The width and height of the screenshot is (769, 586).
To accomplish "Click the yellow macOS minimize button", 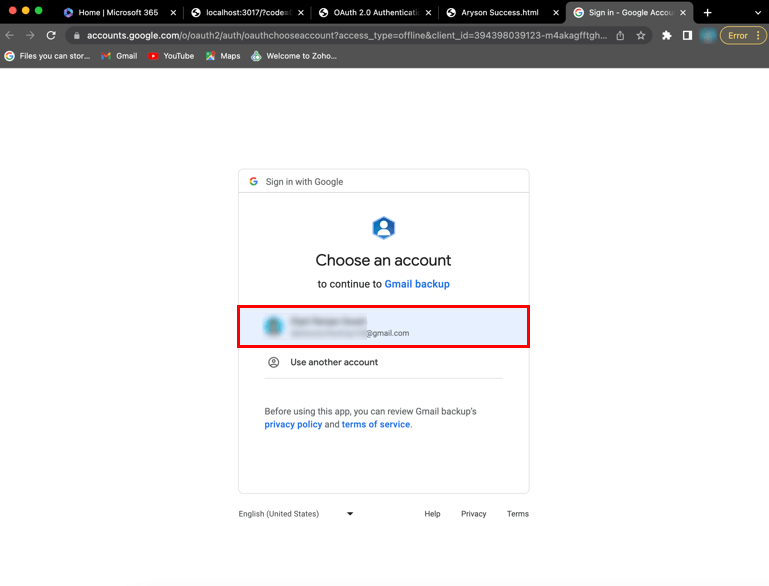I will click(26, 10).
